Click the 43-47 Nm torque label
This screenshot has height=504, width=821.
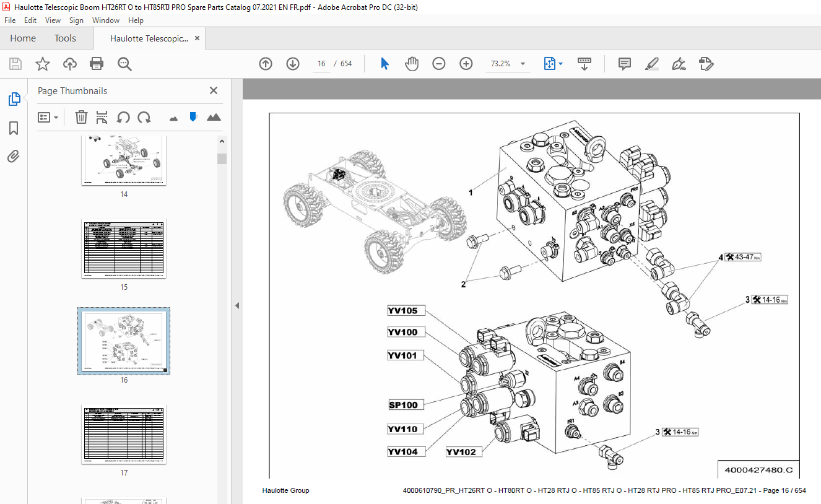[x=742, y=257]
